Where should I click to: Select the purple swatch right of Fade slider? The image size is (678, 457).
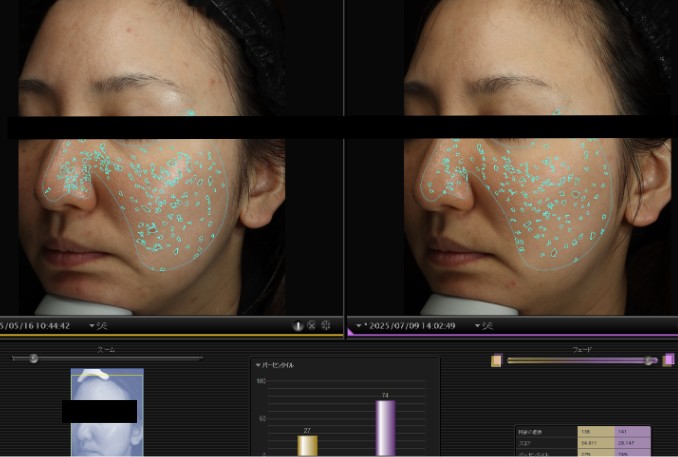coord(668,360)
